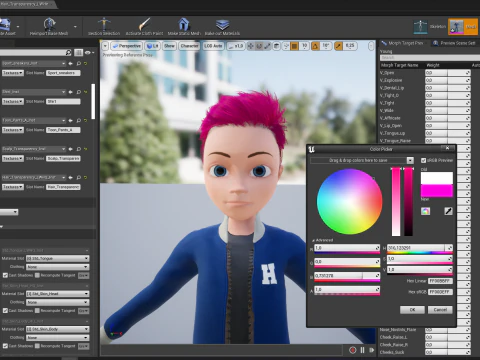
Task: Step forward in animation preview
Action: pyautogui.click(x=371, y=350)
